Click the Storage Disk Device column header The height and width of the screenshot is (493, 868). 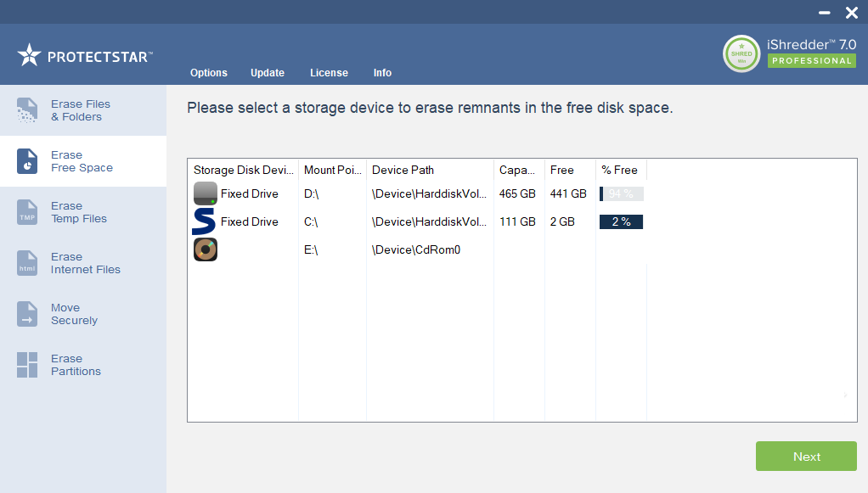pos(243,170)
